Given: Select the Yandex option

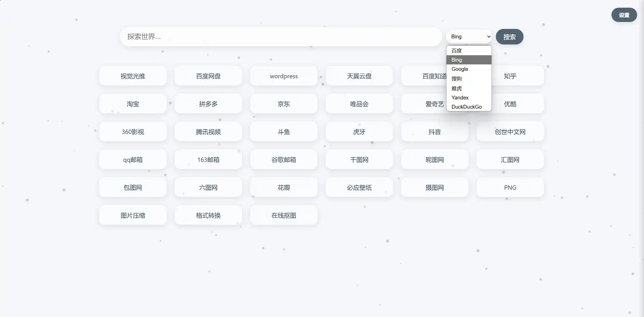Looking at the screenshot, I should click(469, 98).
